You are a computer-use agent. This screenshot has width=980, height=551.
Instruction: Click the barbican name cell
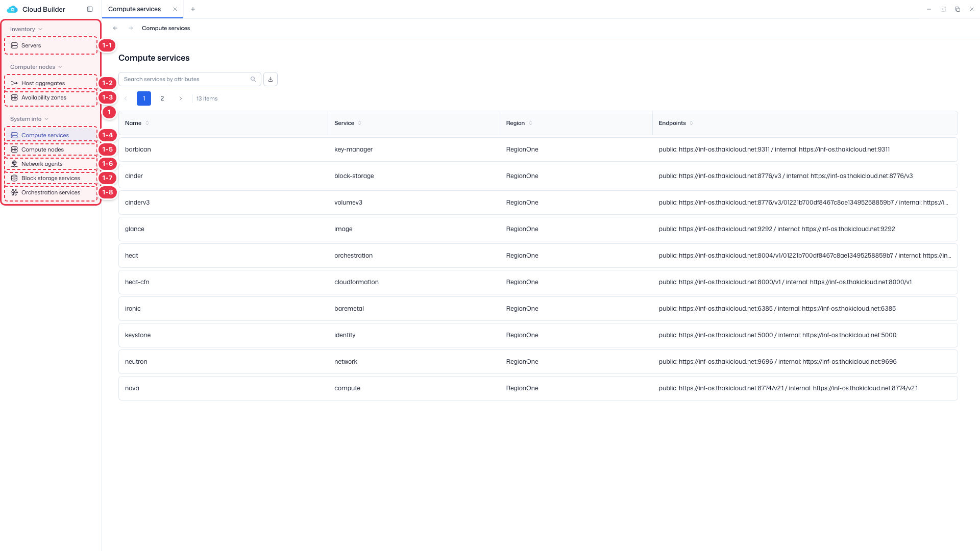pos(138,149)
